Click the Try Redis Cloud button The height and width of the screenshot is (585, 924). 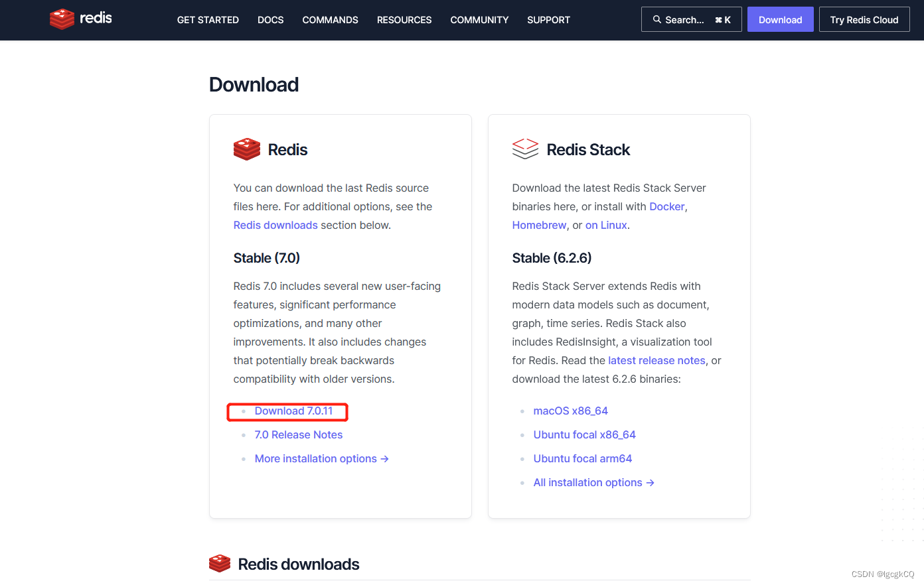click(x=864, y=20)
